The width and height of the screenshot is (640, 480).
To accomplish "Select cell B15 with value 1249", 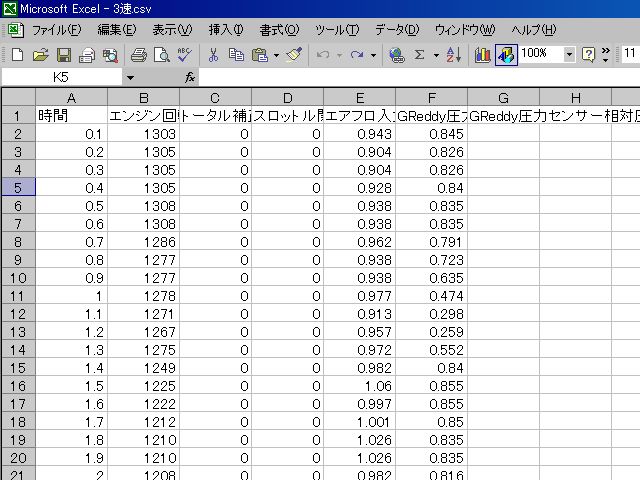I will coord(144,368).
